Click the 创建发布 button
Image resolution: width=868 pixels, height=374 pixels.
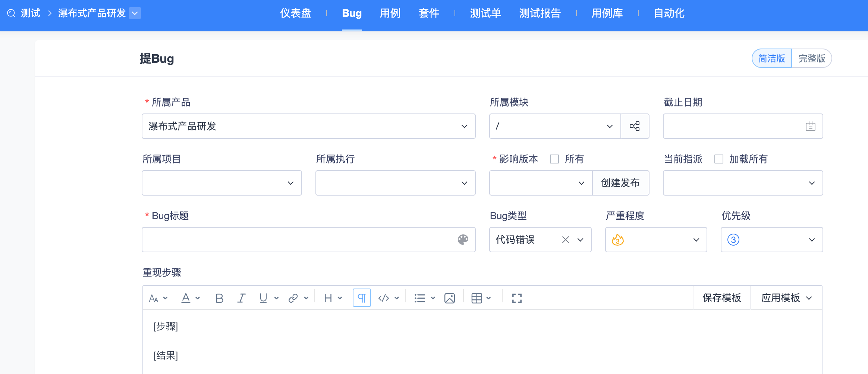(620, 183)
